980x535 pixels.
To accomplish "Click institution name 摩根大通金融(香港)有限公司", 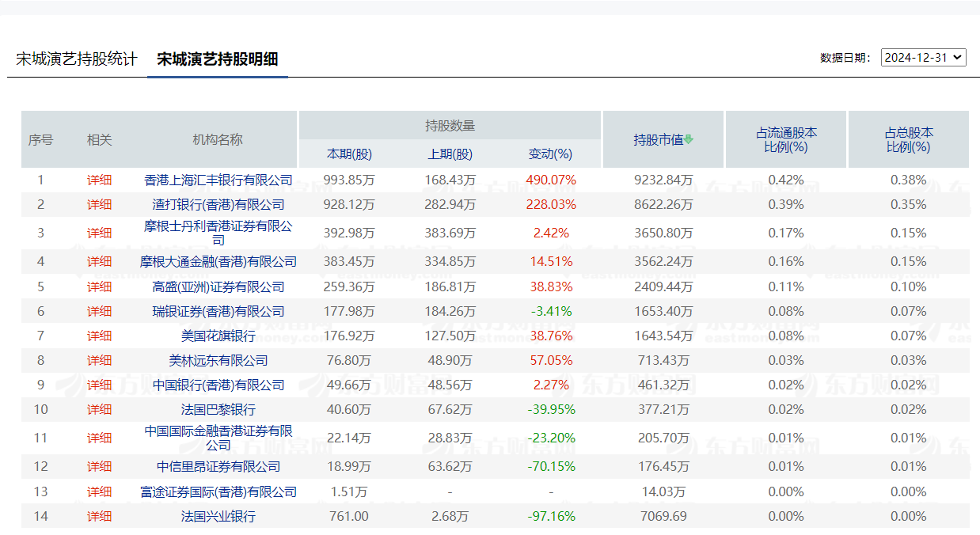I will tap(218, 261).
